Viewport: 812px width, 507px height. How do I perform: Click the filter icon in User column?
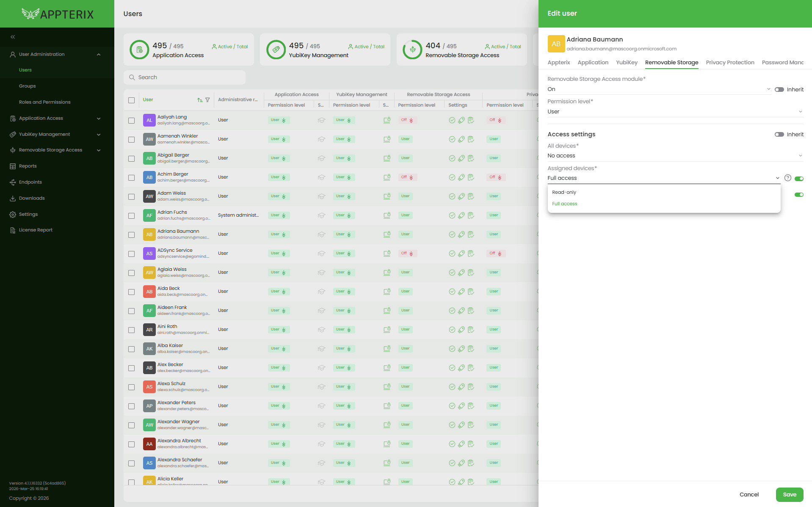click(x=207, y=100)
